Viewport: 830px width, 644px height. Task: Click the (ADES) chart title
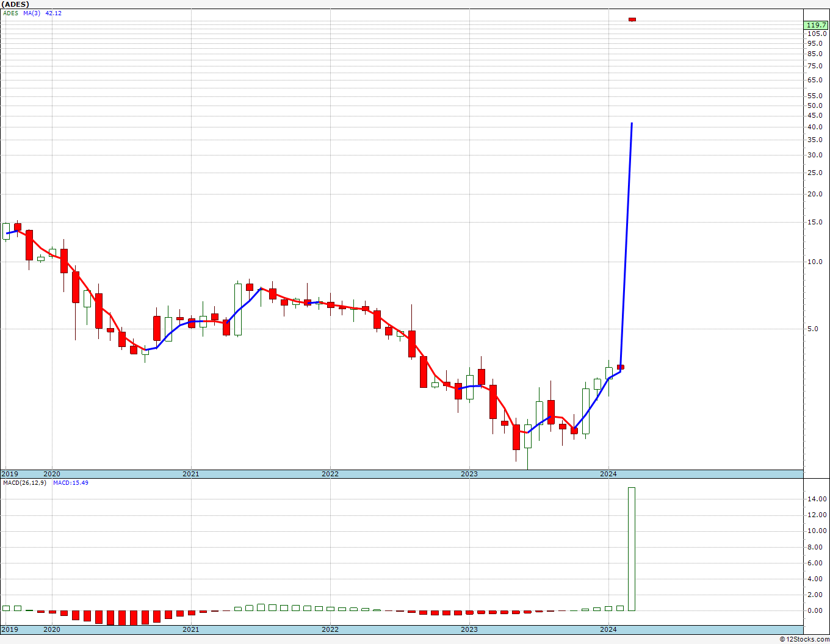click(15, 4)
